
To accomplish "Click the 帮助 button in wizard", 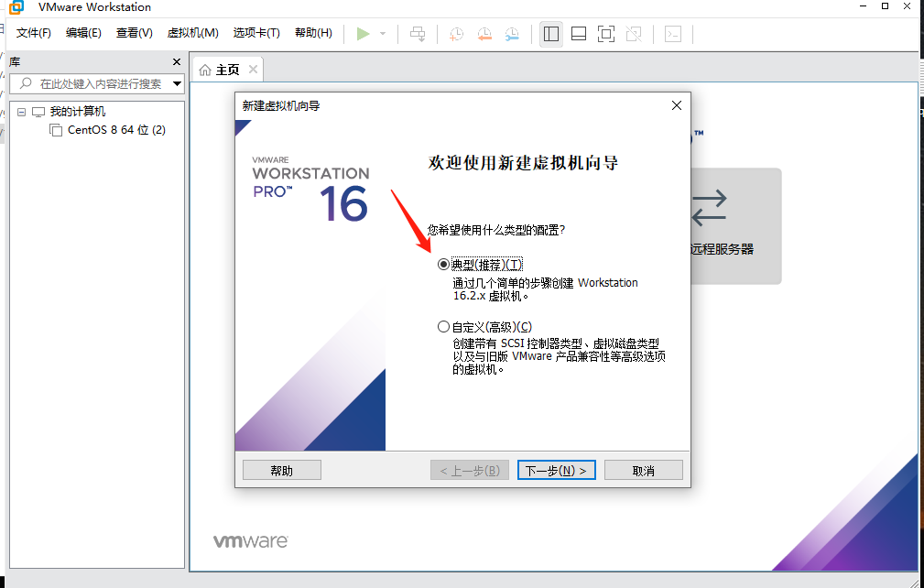I will point(282,470).
